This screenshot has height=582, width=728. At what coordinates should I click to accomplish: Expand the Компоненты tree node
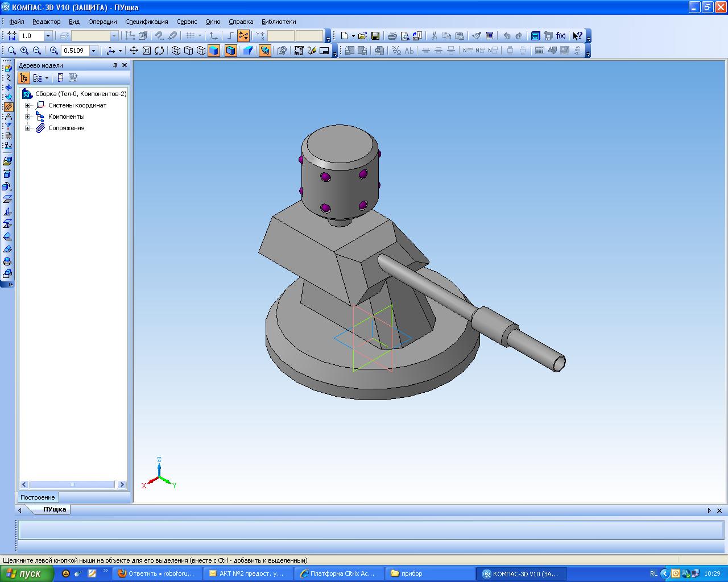[27, 117]
